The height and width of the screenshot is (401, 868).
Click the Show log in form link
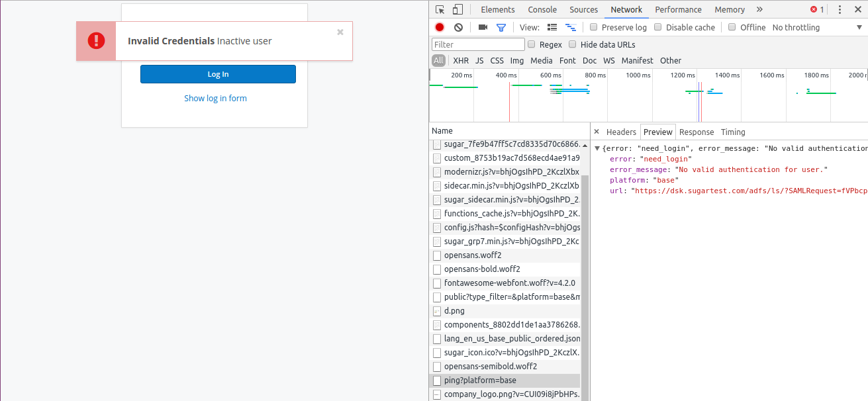tap(215, 98)
